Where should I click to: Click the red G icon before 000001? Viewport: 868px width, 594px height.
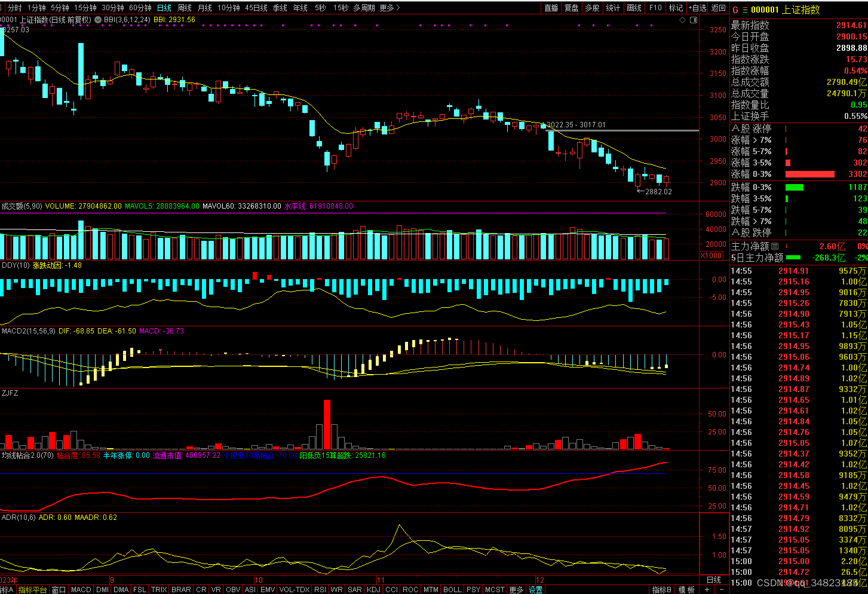tap(735, 10)
